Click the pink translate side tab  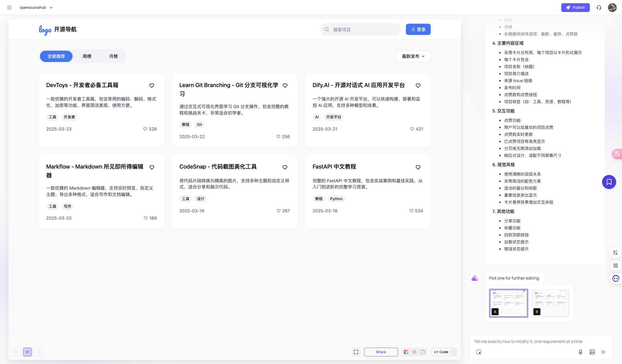pyautogui.click(x=617, y=154)
